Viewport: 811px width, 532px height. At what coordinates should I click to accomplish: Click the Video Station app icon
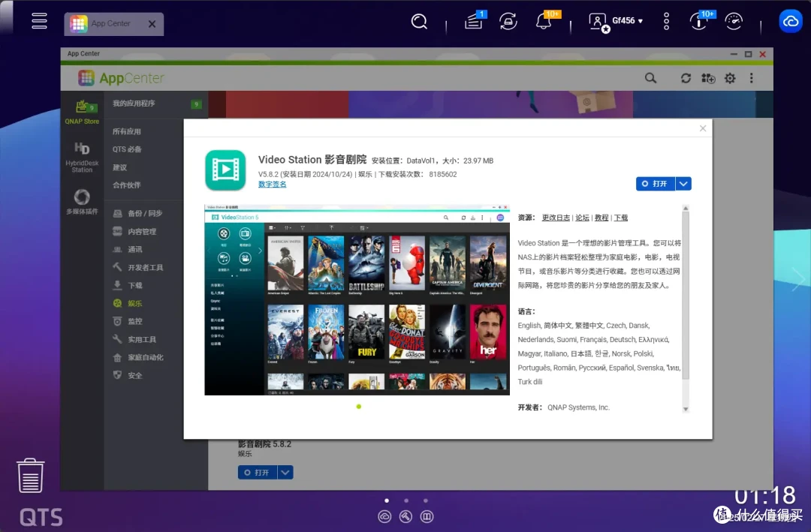pos(225,170)
